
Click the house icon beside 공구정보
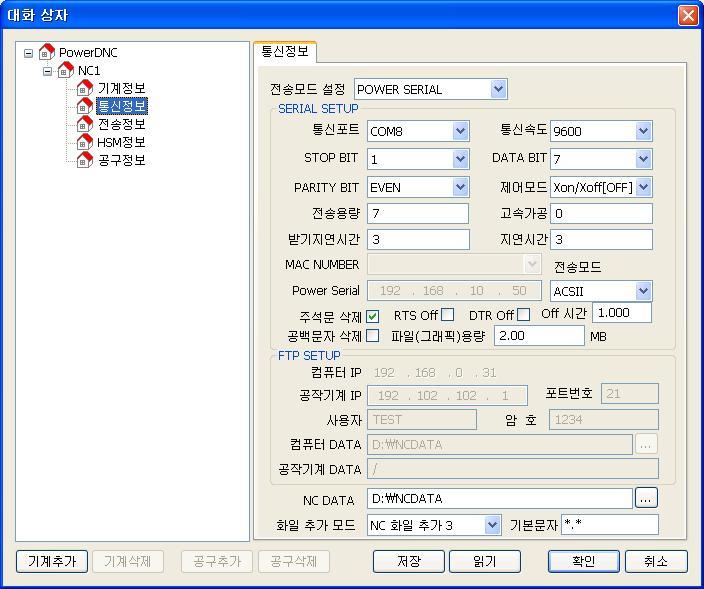pos(84,160)
